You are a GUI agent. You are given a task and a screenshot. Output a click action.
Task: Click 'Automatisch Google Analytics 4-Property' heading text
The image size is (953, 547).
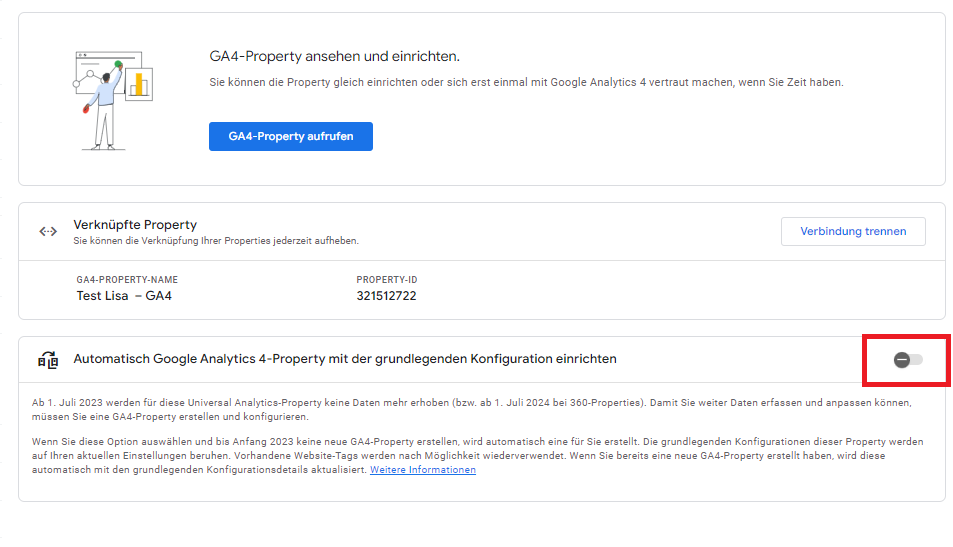click(345, 359)
